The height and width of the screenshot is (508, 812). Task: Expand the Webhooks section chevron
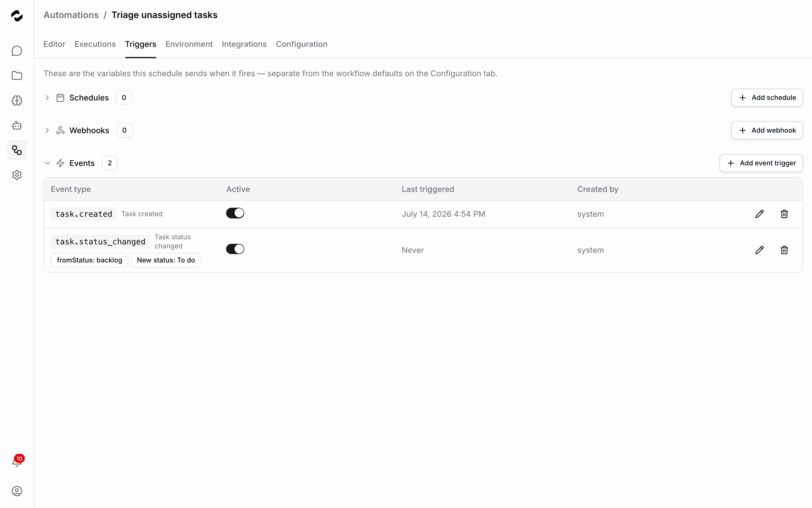click(47, 130)
